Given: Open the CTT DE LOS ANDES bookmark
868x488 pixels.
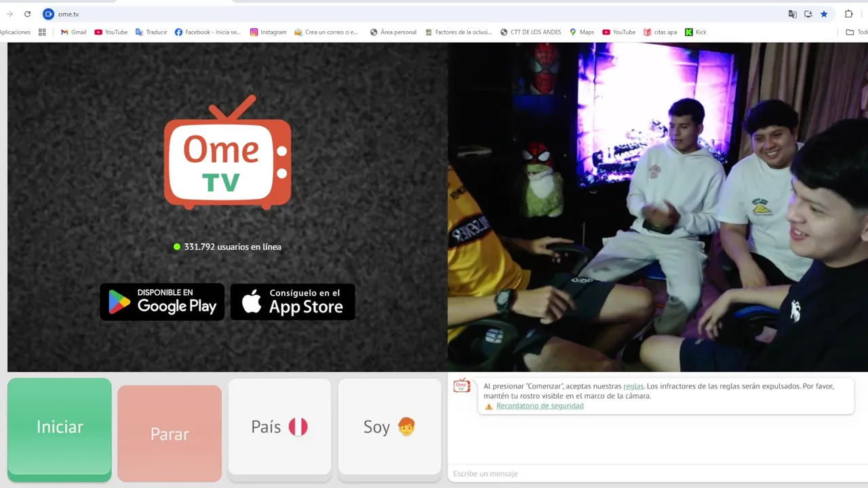Looking at the screenshot, I should (530, 32).
